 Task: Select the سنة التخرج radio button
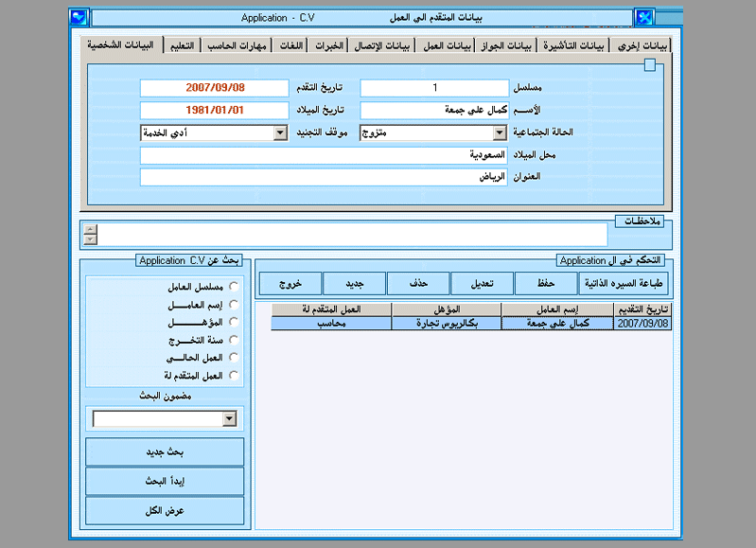[234, 340]
